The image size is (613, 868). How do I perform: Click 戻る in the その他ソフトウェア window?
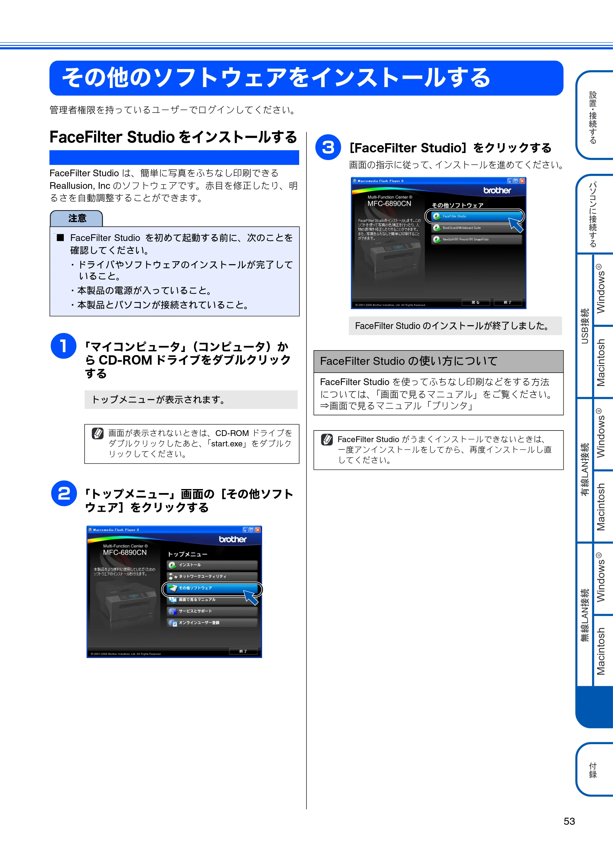(x=476, y=302)
